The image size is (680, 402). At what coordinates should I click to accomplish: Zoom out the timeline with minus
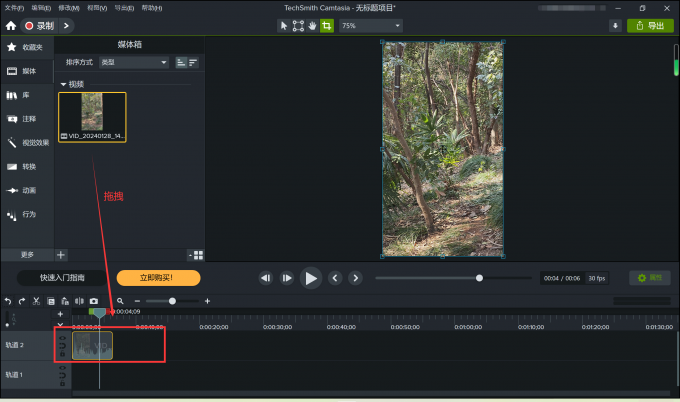137,301
